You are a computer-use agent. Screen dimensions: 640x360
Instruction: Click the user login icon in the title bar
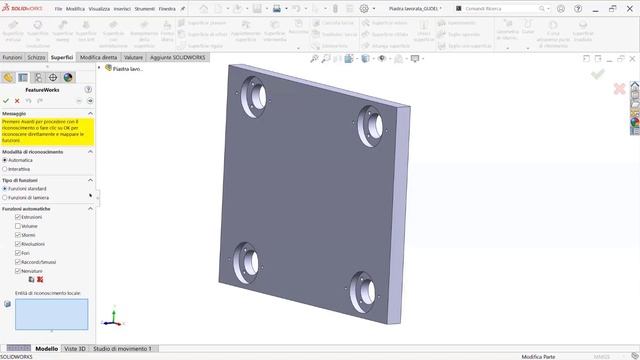(x=561, y=9)
